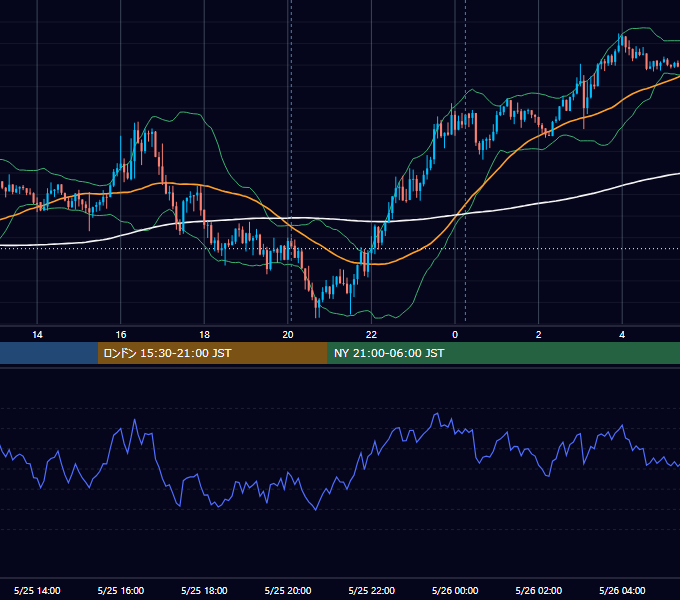The image size is (680, 600).
Task: Click the 0 hour label on price chart axis
Action: (455, 335)
